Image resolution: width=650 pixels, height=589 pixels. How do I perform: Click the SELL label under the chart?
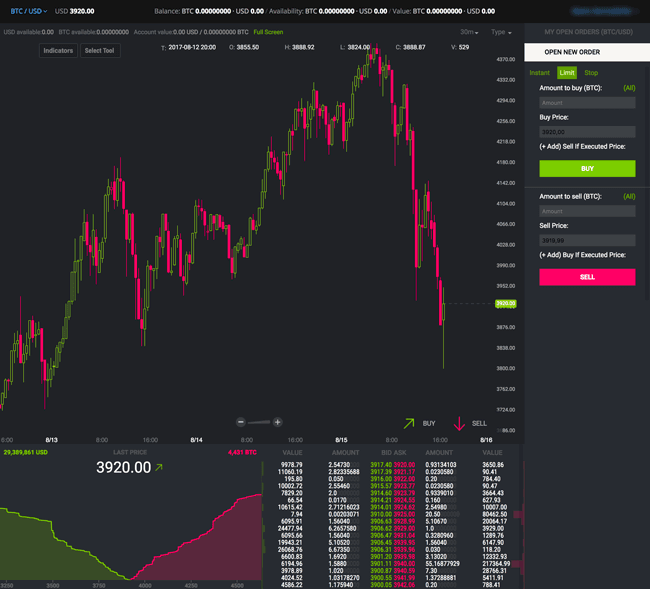point(479,423)
